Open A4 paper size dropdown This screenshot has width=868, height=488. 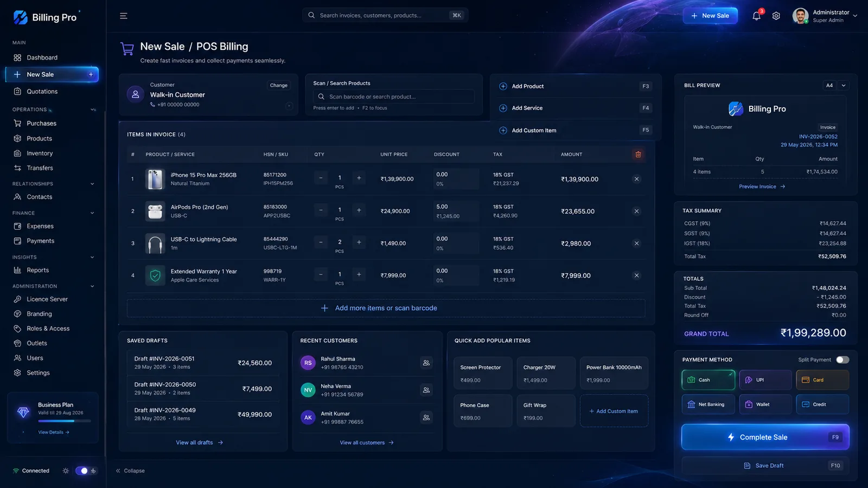point(835,85)
